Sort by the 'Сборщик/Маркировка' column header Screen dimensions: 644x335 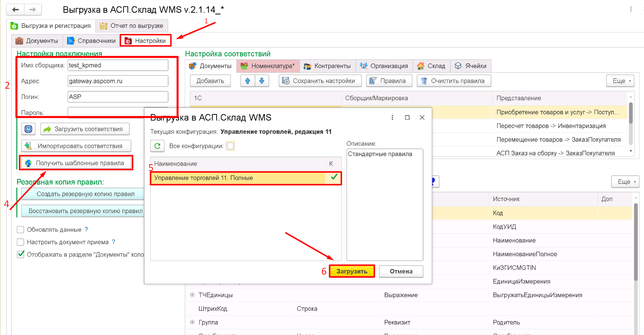pyautogui.click(x=417, y=98)
